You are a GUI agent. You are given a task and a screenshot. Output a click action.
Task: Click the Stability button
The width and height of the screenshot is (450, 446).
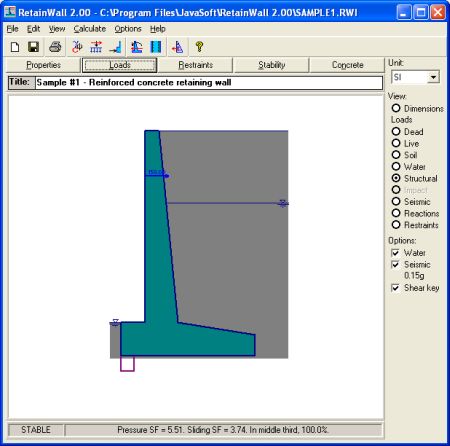(x=271, y=65)
